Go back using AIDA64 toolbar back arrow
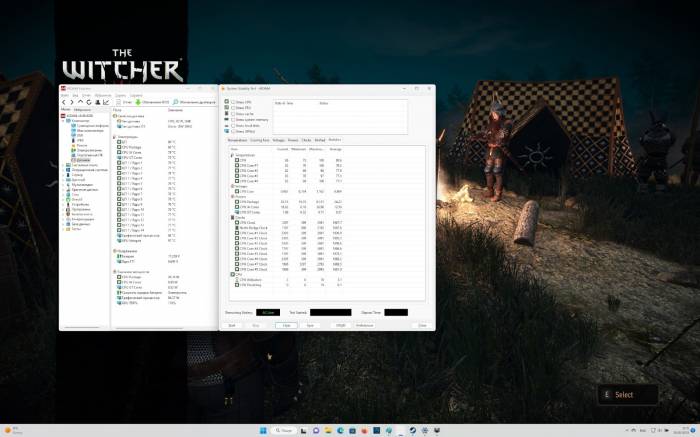Image resolution: width=700 pixels, height=437 pixels. click(x=64, y=102)
